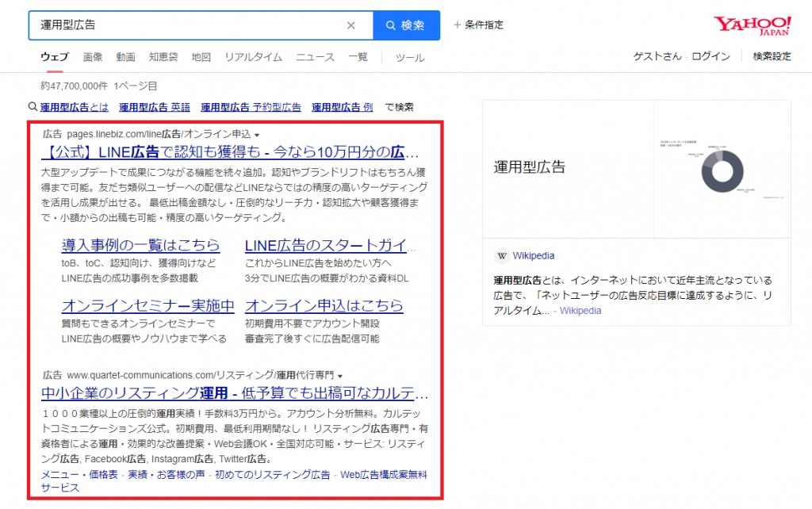
Task: Expand dropdown arrow beside quartet-communications ad URL
Action: [x=340, y=376]
